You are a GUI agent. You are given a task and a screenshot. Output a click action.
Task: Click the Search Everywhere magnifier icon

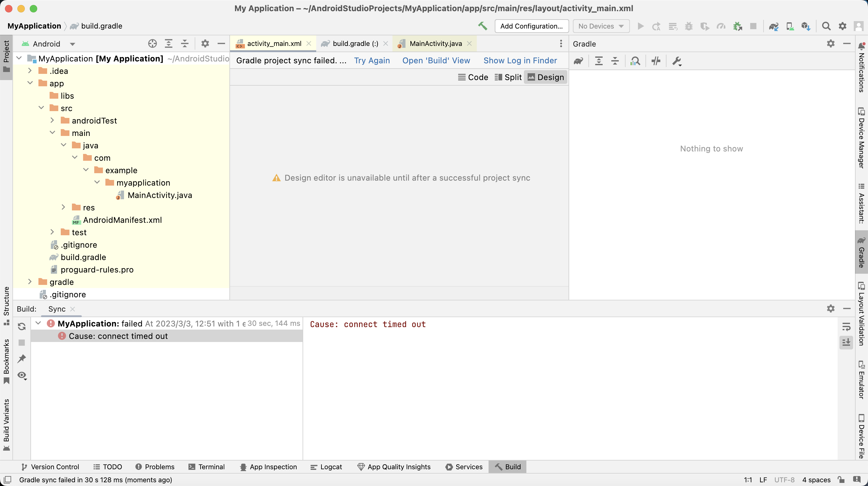click(x=826, y=26)
